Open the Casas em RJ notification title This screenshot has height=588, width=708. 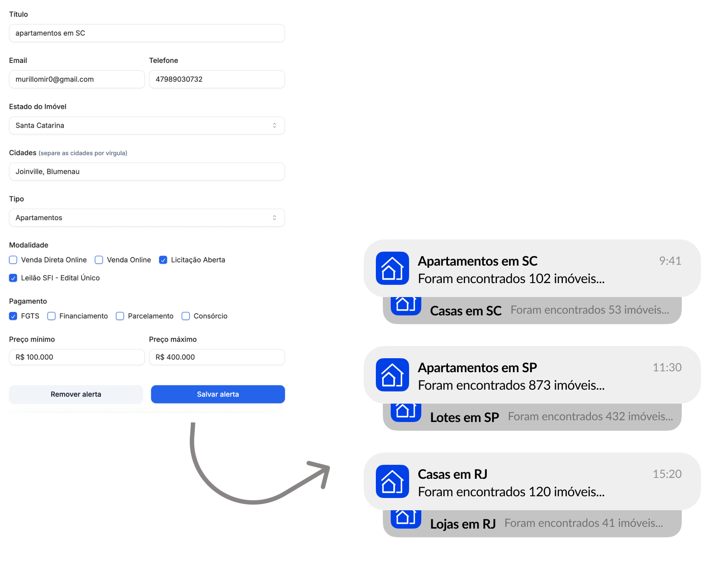pos(453,474)
